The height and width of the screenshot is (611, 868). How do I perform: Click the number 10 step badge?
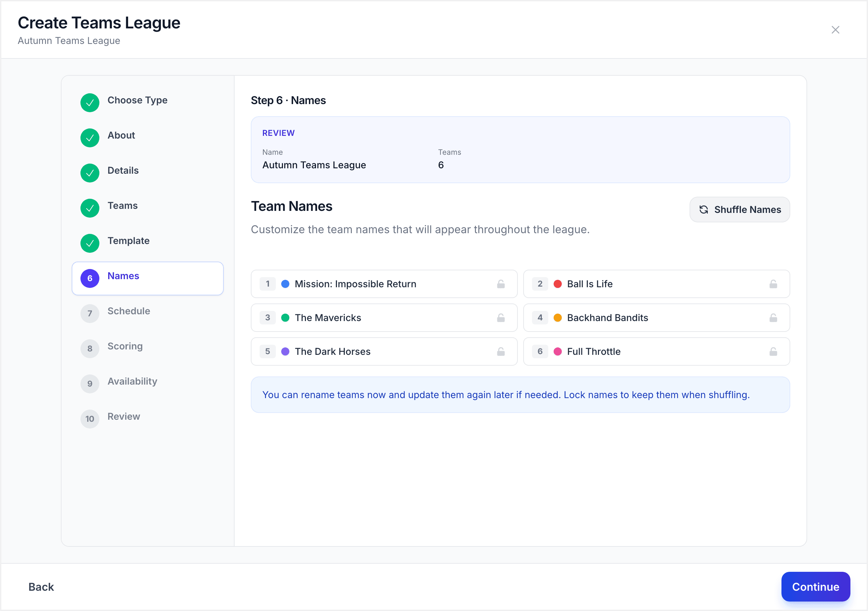coord(90,419)
